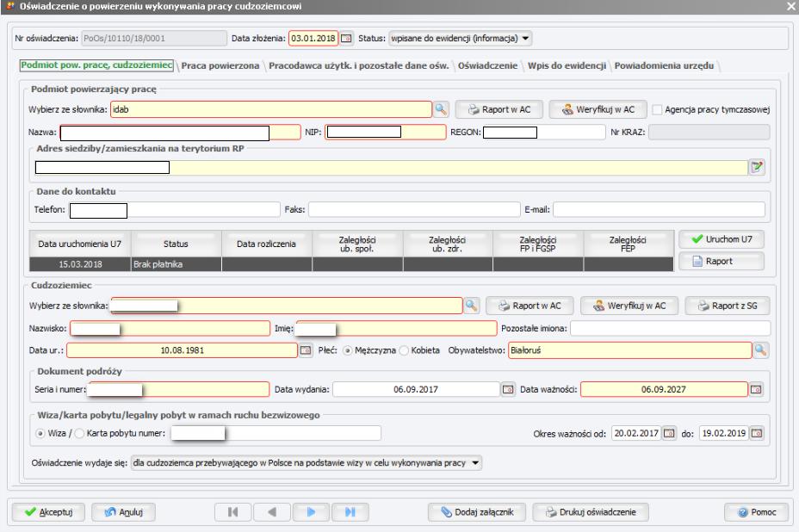Go to next record blue arrow
Image resolution: width=799 pixels, height=532 pixels.
(x=311, y=512)
